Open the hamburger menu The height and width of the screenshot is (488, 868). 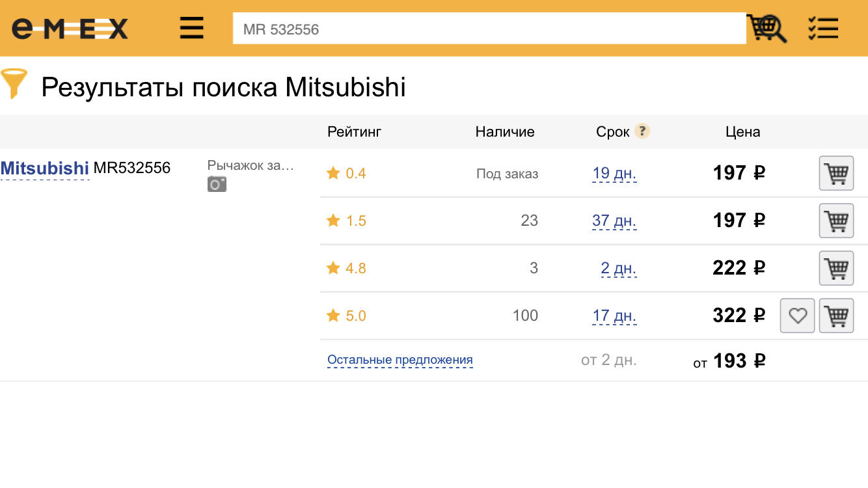tap(192, 29)
